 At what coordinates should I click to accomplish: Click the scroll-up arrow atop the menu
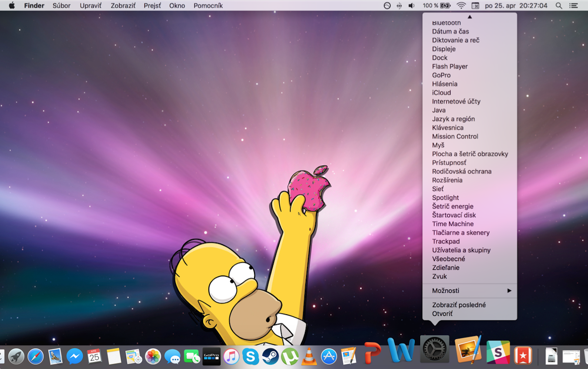coord(470,17)
